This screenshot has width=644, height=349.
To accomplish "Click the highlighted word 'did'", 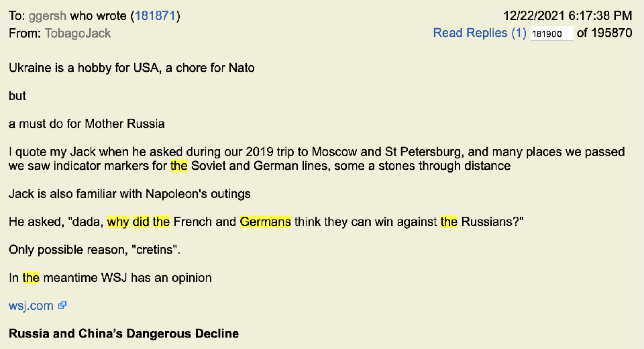I will pyautogui.click(x=141, y=222).
